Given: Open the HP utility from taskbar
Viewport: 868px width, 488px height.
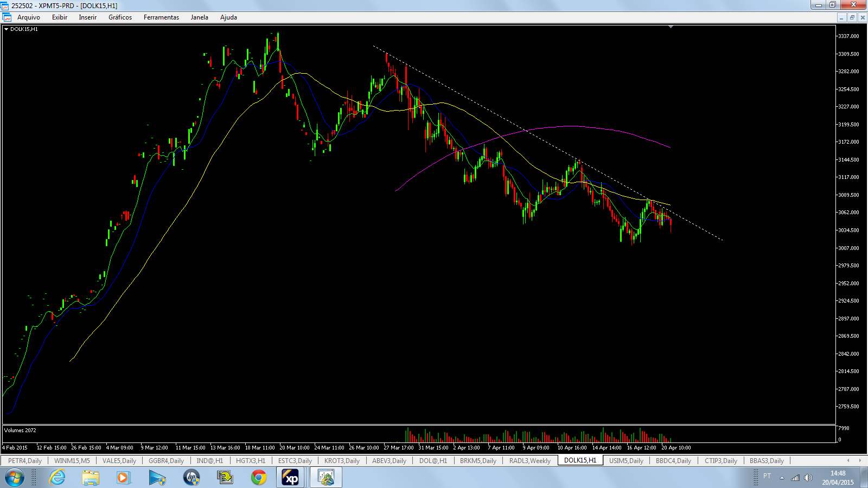Looking at the screenshot, I should pyautogui.click(x=191, y=478).
